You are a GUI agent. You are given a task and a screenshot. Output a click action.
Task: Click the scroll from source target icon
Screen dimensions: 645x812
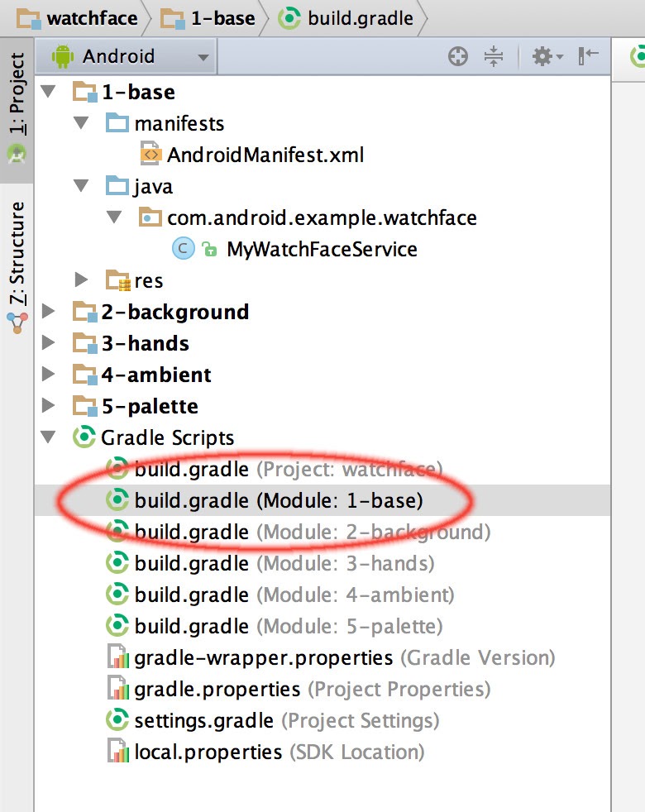(x=457, y=57)
